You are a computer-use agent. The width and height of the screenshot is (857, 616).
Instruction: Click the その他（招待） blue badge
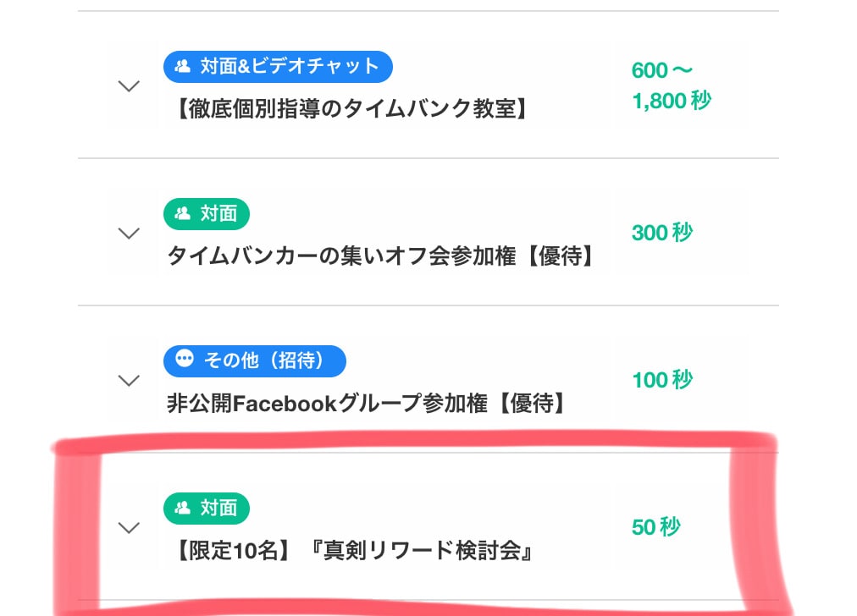[255, 361]
